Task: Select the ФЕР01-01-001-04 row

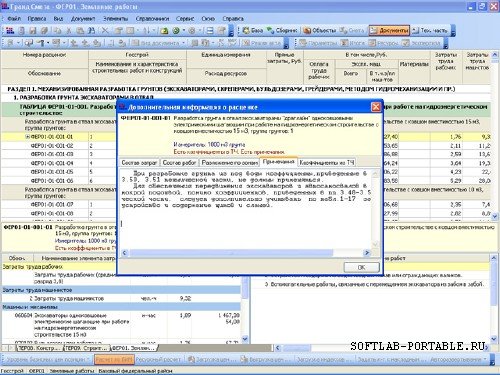Action: (52, 163)
